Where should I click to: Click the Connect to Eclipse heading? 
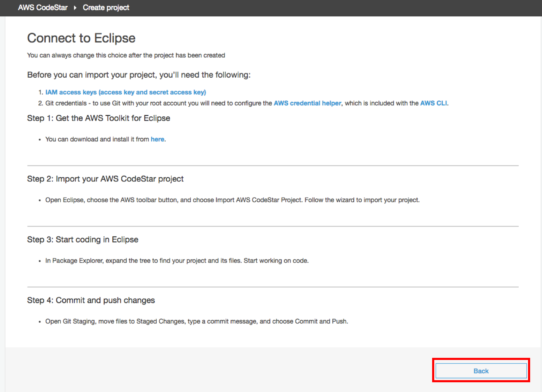[x=81, y=38]
